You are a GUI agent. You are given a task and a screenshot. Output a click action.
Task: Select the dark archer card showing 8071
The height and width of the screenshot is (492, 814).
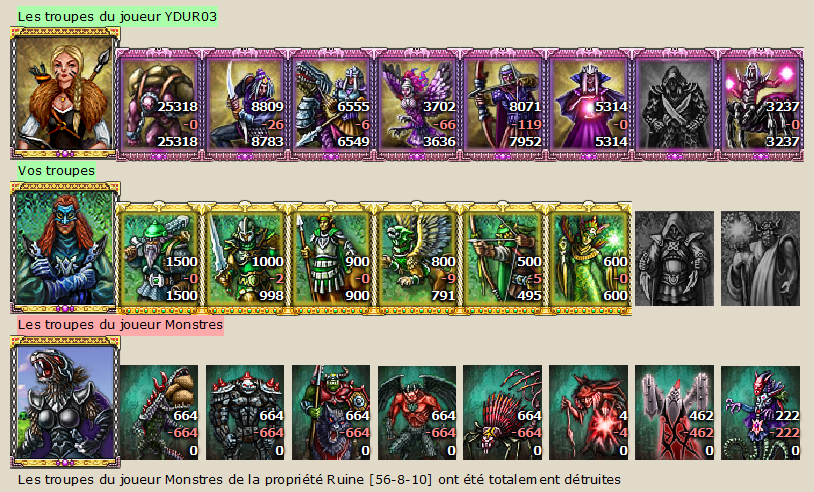point(503,104)
